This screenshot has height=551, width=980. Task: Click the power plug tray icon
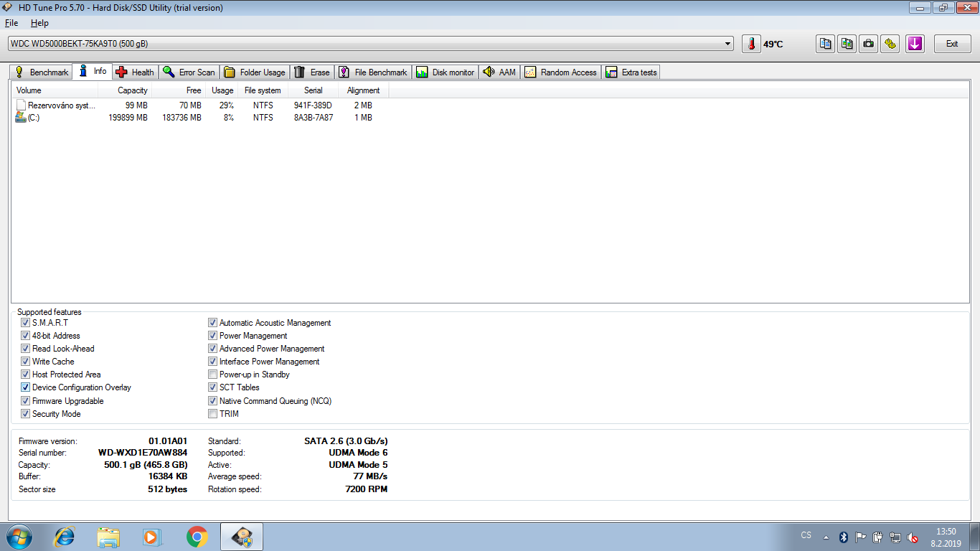tap(878, 537)
